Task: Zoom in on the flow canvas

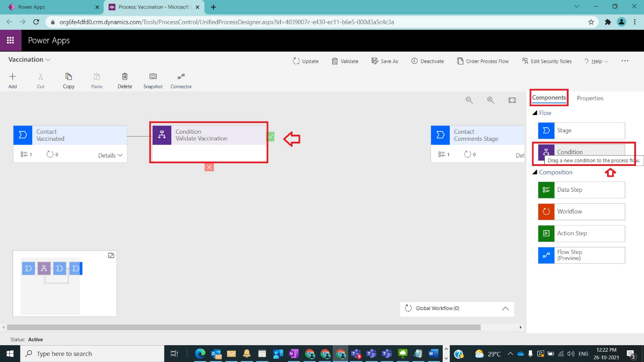Action: coord(490,100)
